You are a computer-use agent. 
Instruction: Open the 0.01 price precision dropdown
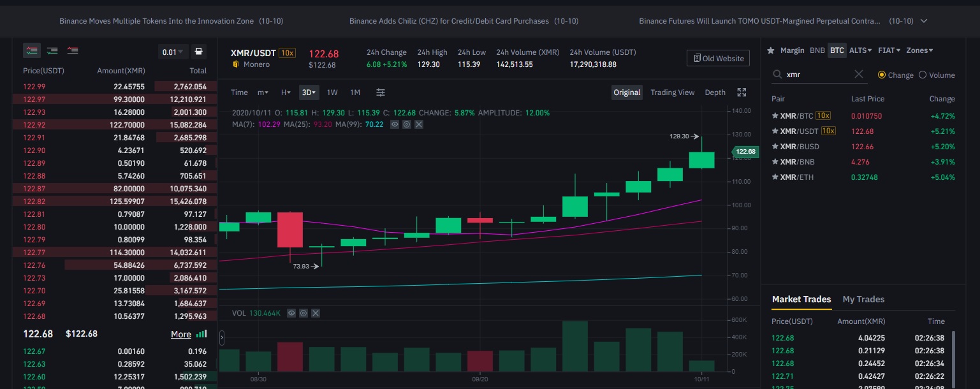click(x=173, y=52)
